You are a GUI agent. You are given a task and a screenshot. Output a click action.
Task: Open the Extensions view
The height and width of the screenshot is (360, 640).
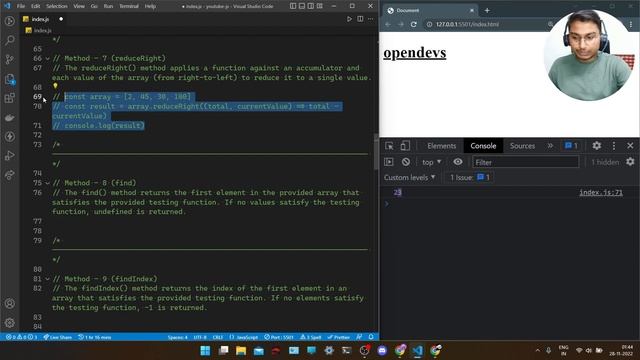9,98
